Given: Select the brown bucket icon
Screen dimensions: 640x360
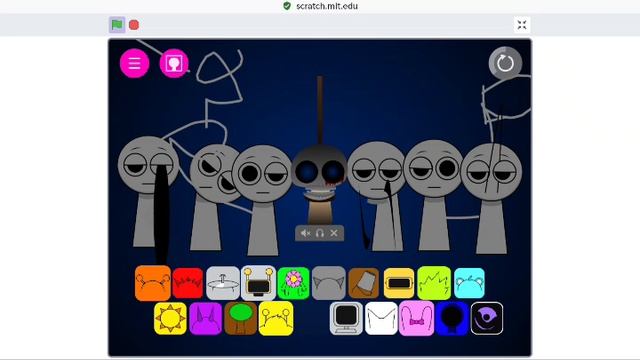Looking at the screenshot, I should (x=364, y=283).
